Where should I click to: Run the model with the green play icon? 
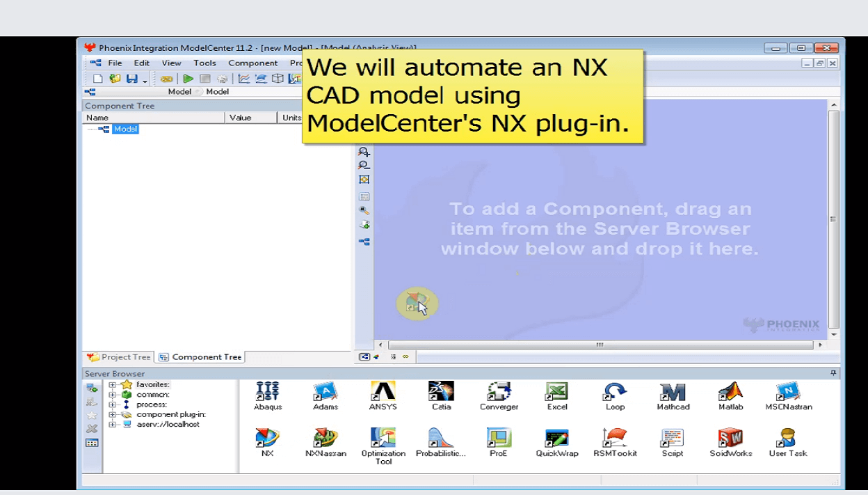coord(188,79)
